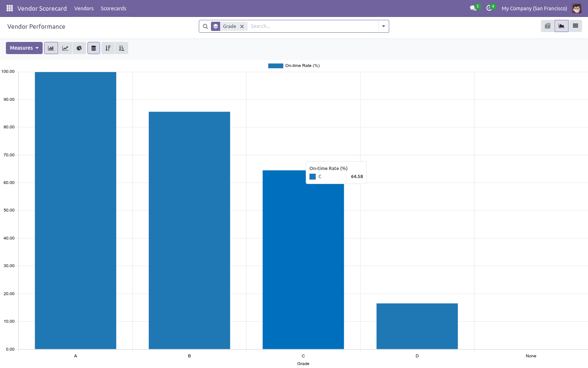Switch to graph view
This screenshot has height=368, width=588.
562,26
